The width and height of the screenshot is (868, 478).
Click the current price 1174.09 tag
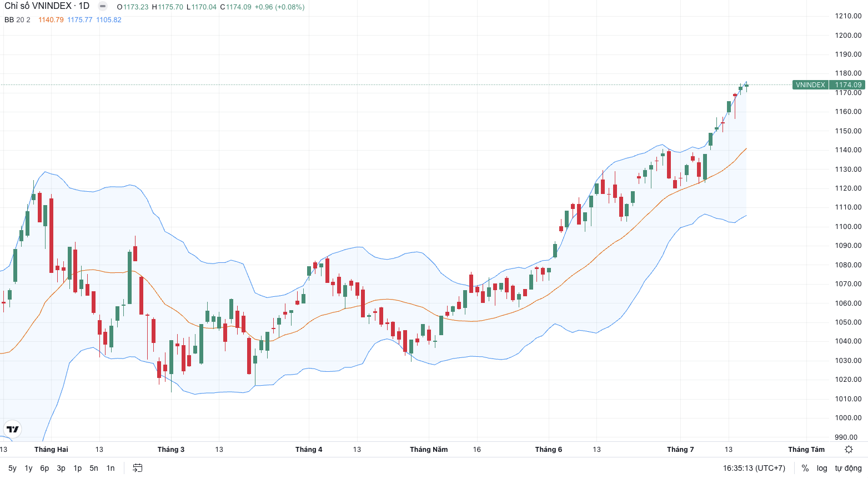848,85
